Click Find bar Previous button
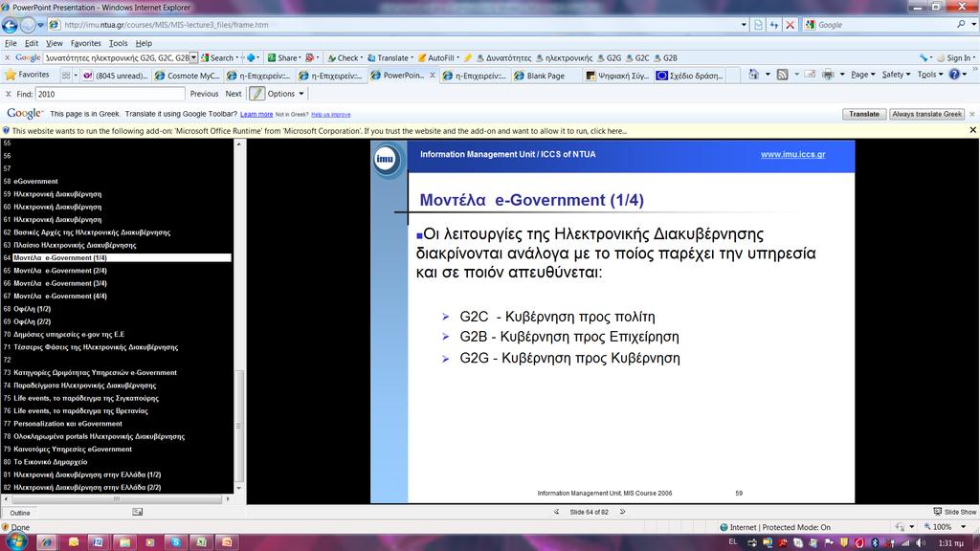 pos(204,94)
